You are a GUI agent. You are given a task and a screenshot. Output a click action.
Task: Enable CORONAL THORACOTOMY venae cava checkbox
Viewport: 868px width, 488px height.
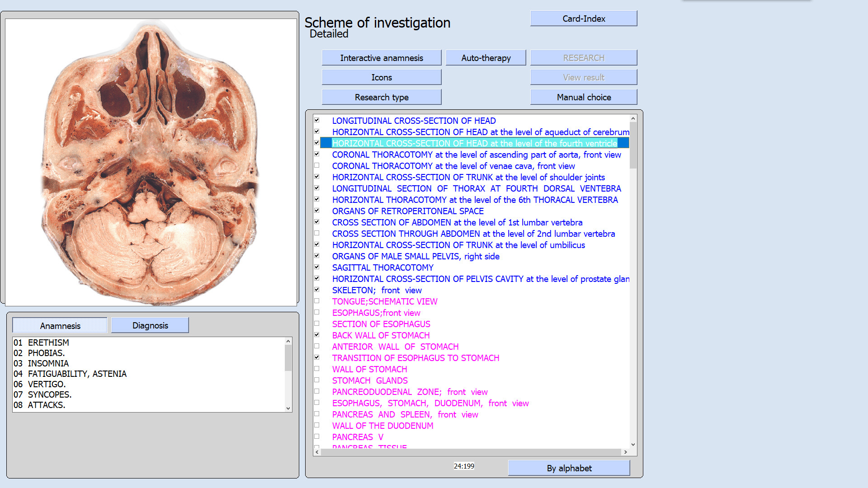(317, 165)
